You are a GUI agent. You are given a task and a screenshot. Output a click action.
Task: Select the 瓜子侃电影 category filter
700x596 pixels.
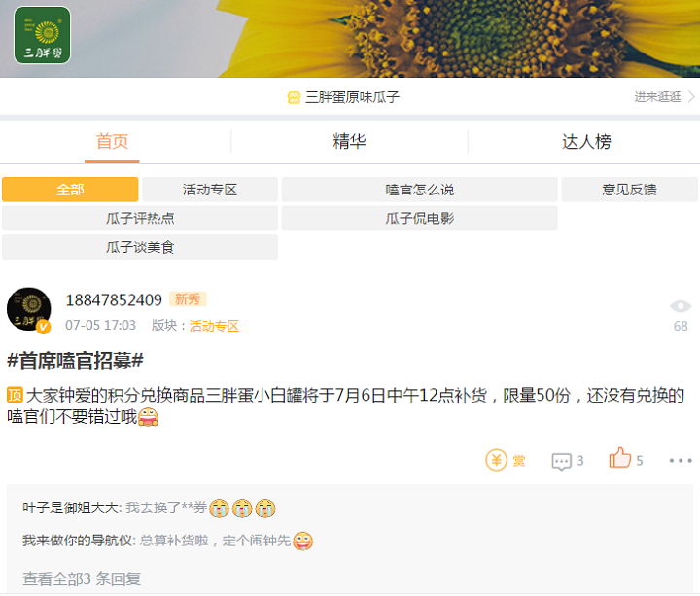click(419, 218)
